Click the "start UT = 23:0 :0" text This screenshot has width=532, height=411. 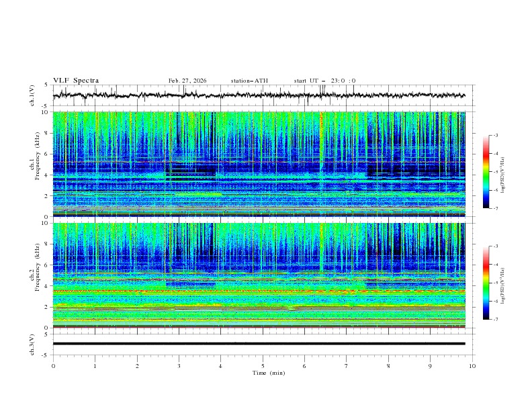click(x=324, y=81)
